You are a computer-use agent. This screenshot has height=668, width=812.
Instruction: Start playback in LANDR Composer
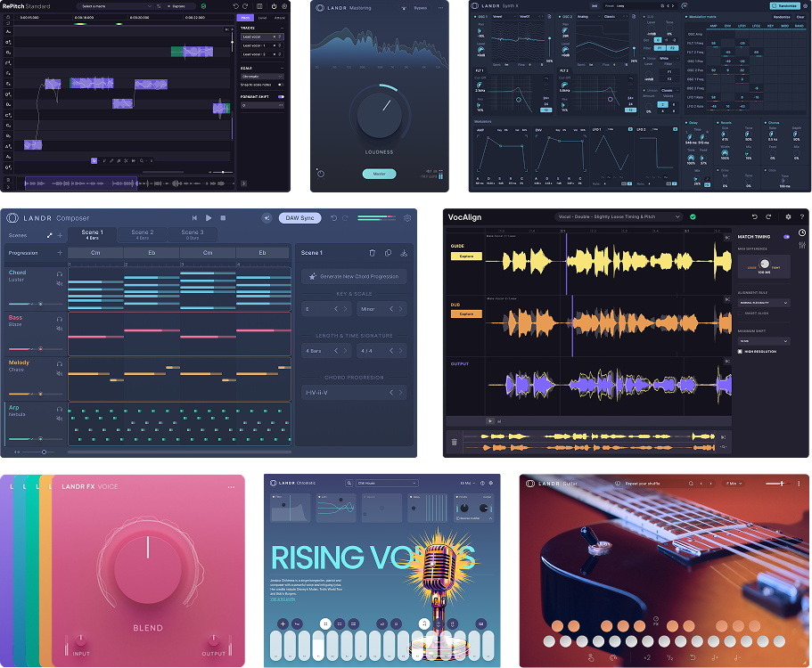point(209,218)
